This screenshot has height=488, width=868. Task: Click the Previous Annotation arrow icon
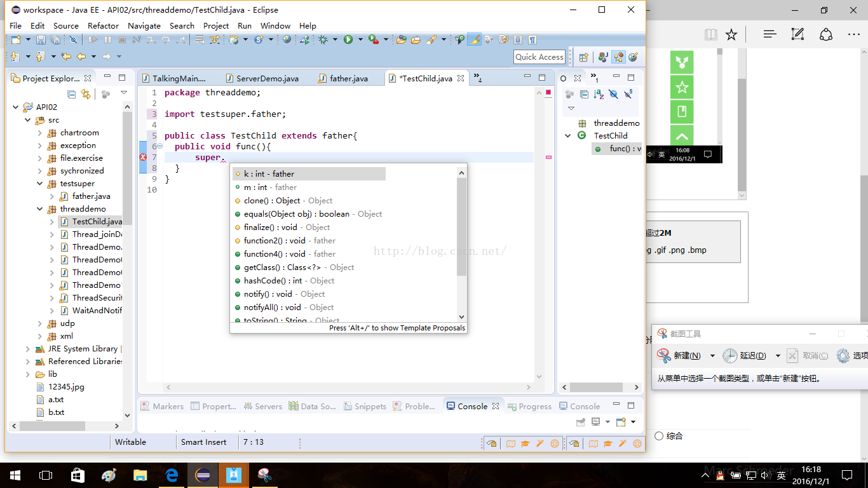[40, 57]
